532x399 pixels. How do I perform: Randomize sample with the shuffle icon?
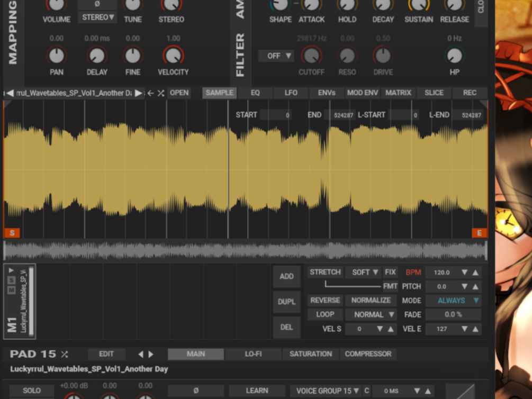click(161, 93)
